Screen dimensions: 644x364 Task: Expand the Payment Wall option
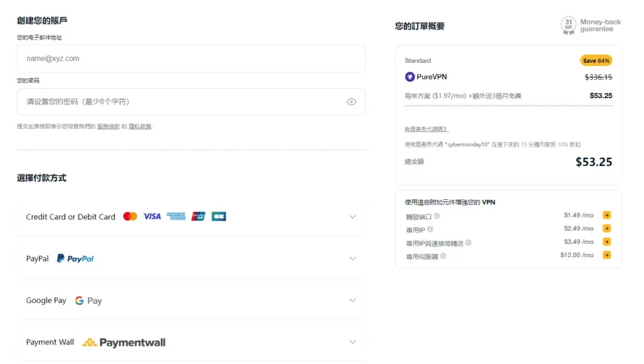point(191,342)
